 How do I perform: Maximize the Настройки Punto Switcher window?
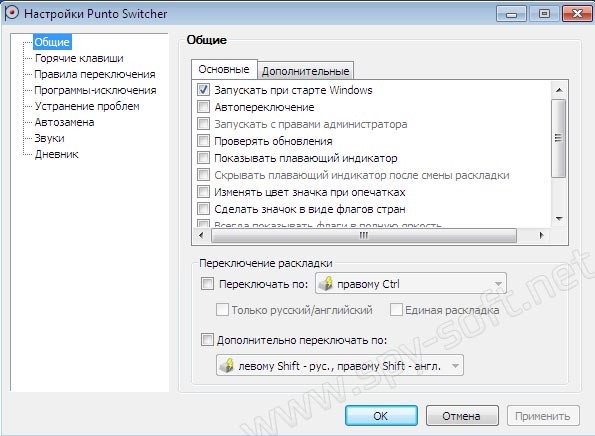coord(544,14)
